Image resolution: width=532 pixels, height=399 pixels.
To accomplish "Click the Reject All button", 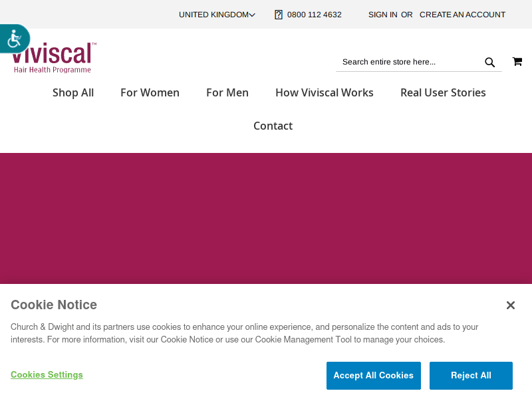I will pyautogui.click(x=471, y=376).
